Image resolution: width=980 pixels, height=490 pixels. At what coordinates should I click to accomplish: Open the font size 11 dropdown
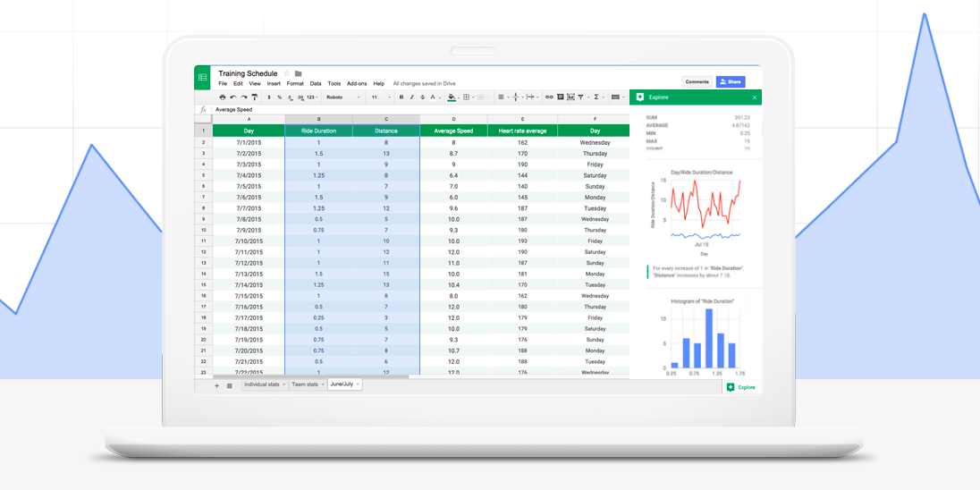coord(380,97)
